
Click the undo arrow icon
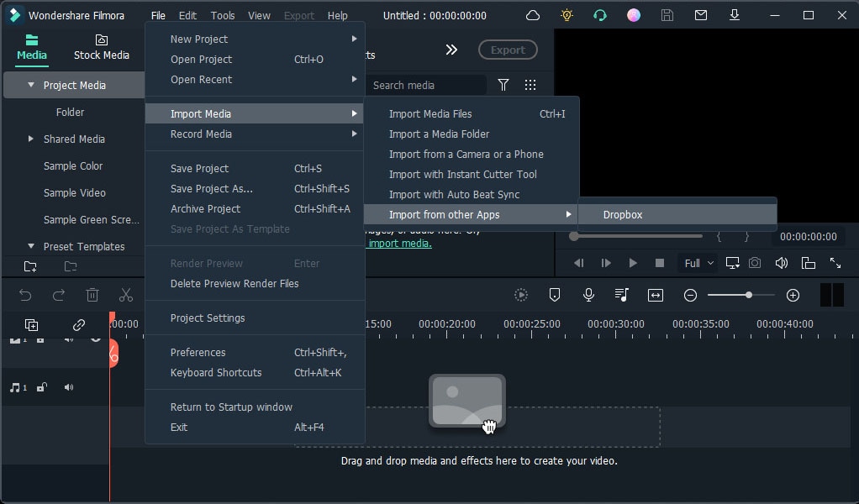[x=25, y=296]
